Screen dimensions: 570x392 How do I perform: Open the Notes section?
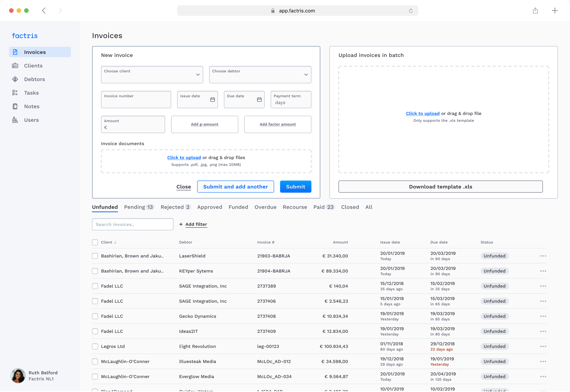pyautogui.click(x=32, y=106)
